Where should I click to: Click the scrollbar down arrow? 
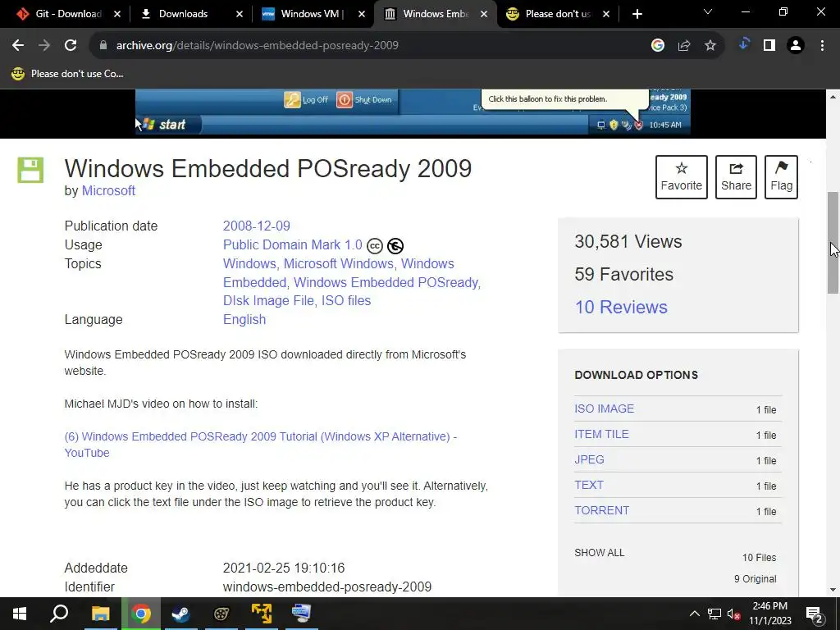[833, 590]
